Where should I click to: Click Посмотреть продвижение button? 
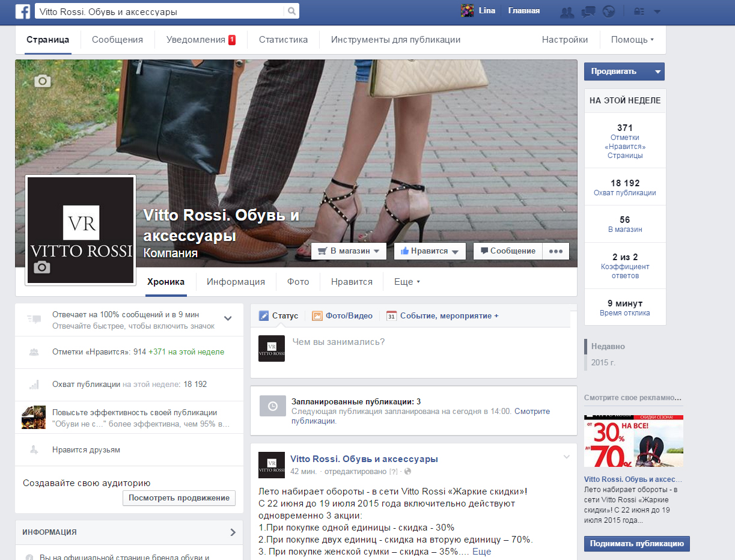click(x=179, y=498)
